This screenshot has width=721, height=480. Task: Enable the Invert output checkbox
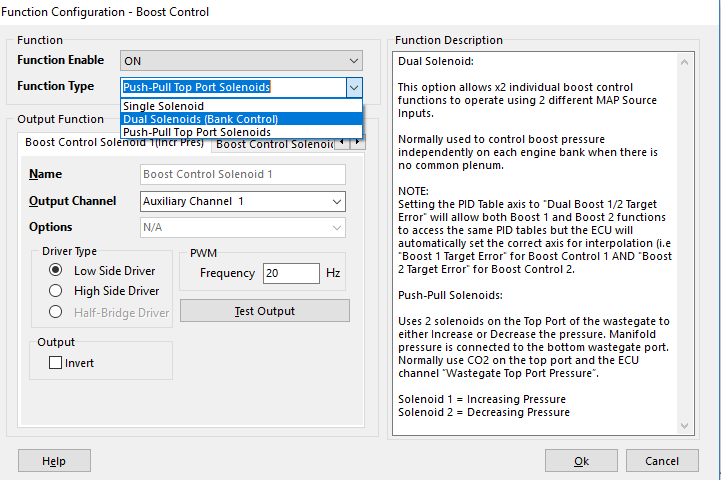tap(56, 363)
